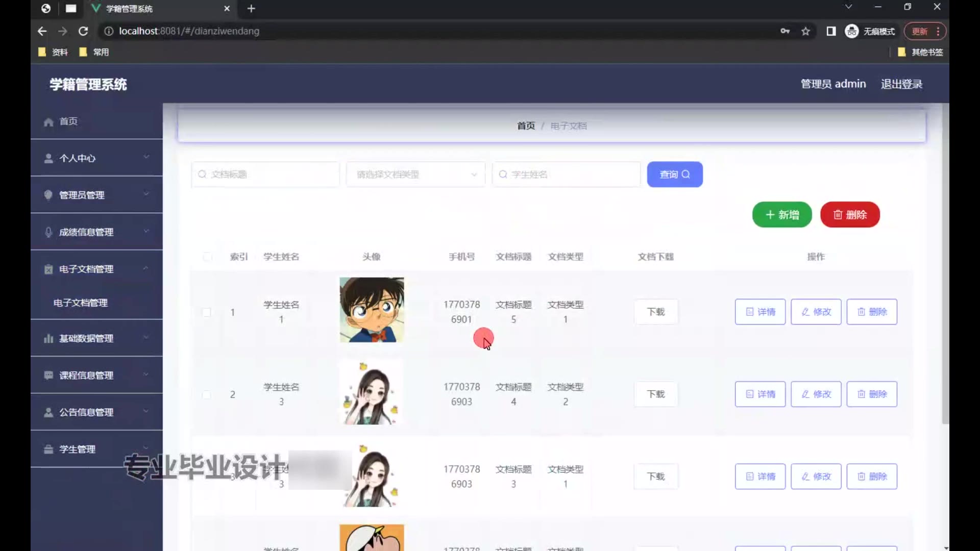Expand the 课程信息管理 menu chevron

click(x=146, y=374)
